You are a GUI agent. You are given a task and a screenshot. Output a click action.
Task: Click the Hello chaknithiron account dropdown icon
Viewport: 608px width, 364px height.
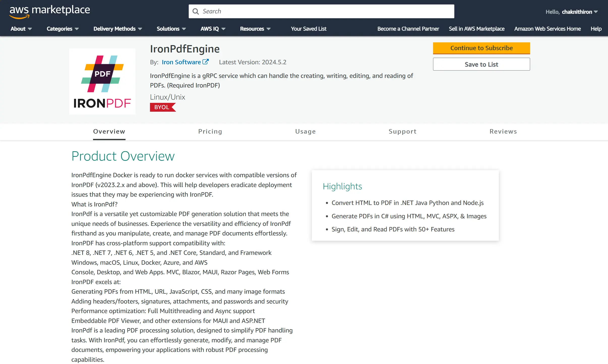[x=598, y=12]
